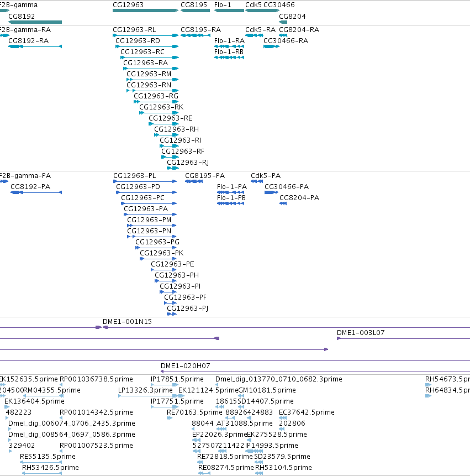Select BAC clone DME1-003L07
The image size is (470, 476).
coord(403,338)
